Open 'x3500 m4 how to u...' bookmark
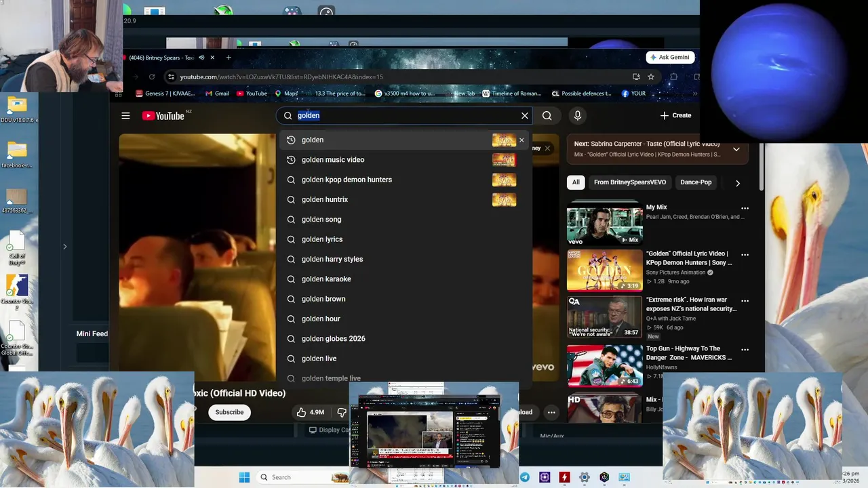This screenshot has height=488, width=868. (405, 94)
